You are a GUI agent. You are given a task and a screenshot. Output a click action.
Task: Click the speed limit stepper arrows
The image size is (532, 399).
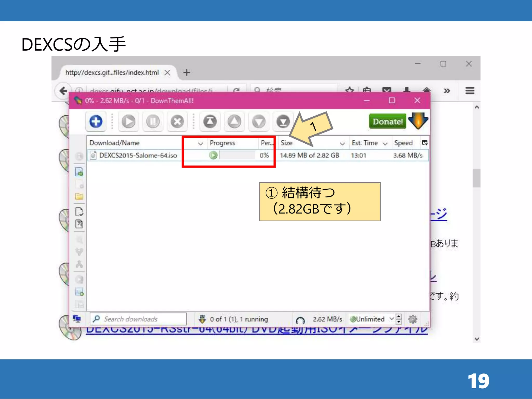coord(399,319)
